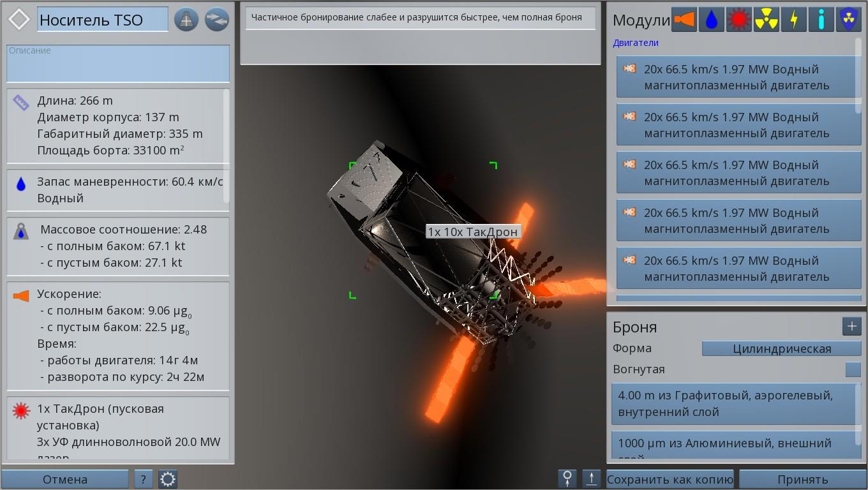Click the Принять button
This screenshot has width=868, height=490.
pyautogui.click(x=802, y=479)
